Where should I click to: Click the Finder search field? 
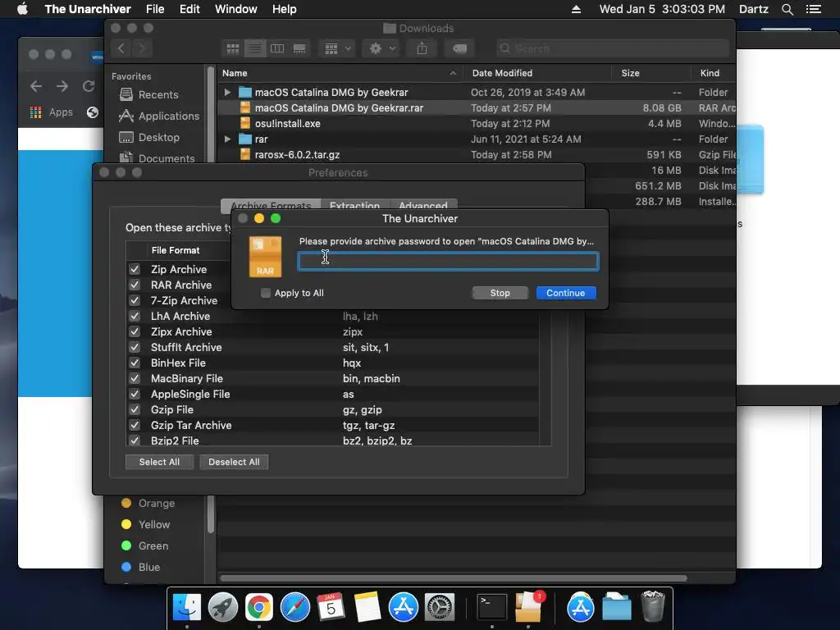coord(612,48)
